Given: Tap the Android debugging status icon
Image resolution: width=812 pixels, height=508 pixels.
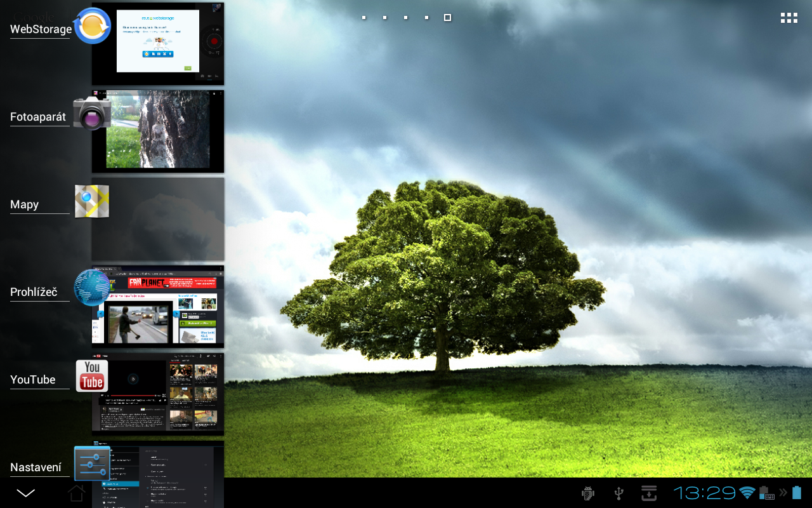Looking at the screenshot, I should (x=587, y=493).
